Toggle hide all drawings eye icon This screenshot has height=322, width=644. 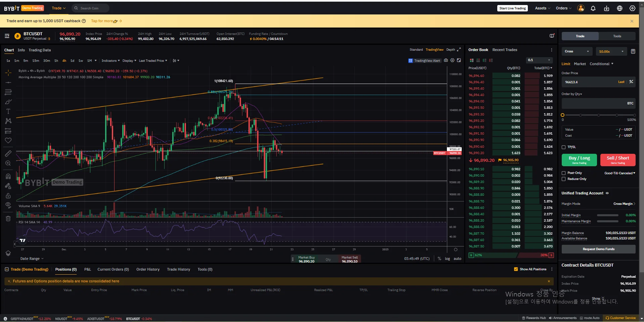click(x=8, y=205)
